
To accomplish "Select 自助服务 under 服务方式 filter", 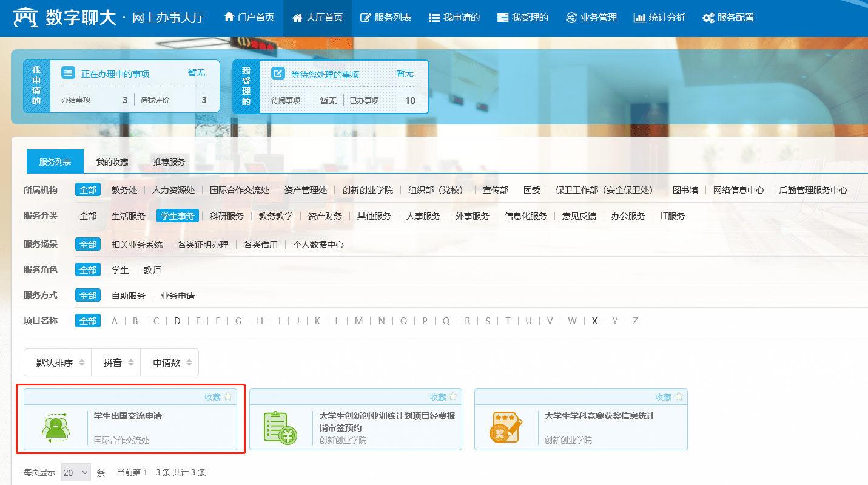I will [x=128, y=296].
